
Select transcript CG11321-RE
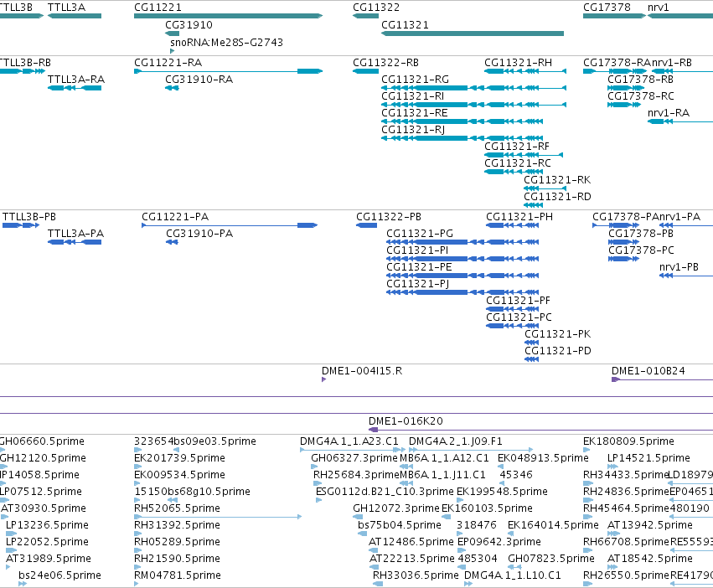click(462, 121)
